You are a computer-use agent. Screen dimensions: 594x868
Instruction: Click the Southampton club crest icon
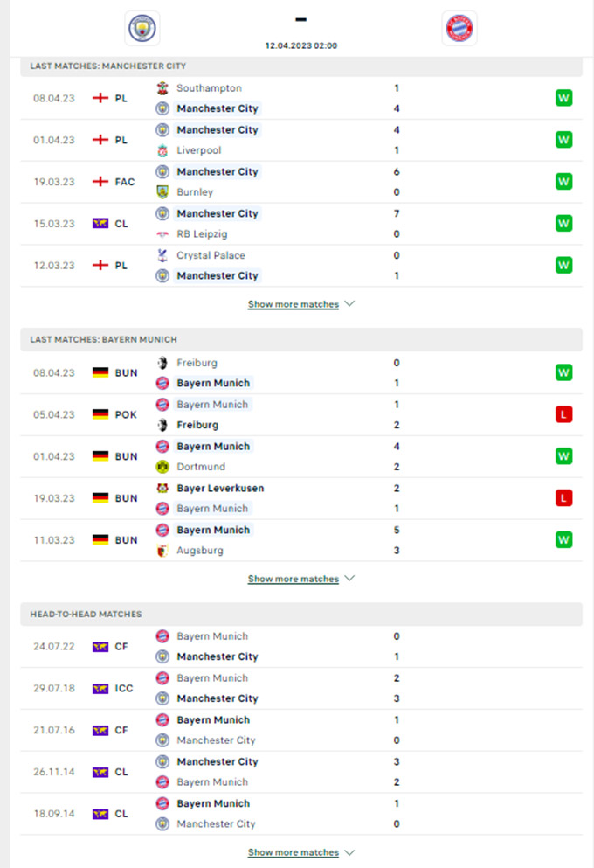[162, 88]
